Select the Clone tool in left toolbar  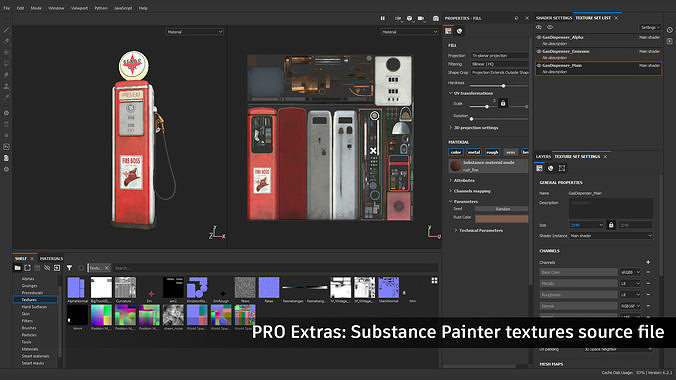pyautogui.click(x=6, y=86)
